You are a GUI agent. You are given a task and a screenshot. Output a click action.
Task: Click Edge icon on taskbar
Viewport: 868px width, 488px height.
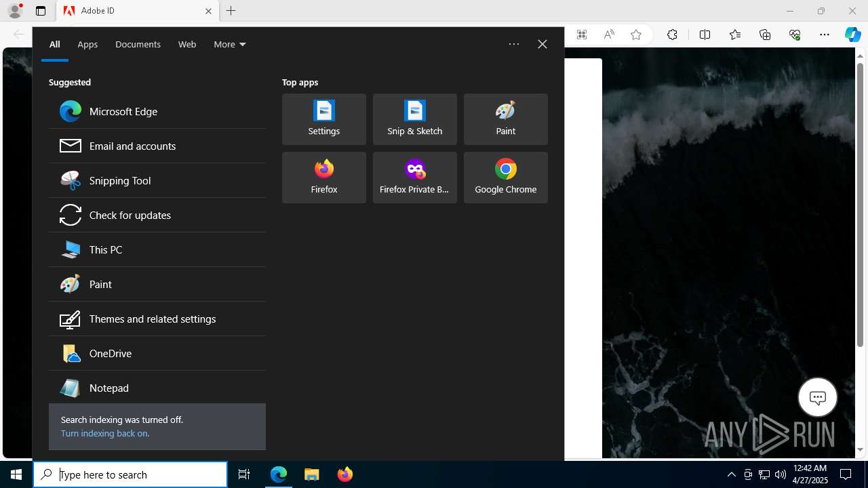tap(279, 474)
